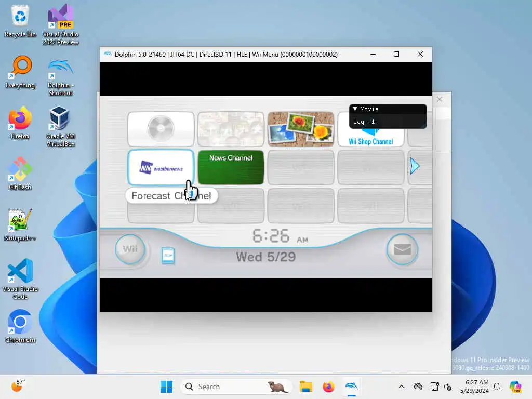This screenshot has width=532, height=399.
Task: Click the Wed 5/29 date display
Action: 266,257
